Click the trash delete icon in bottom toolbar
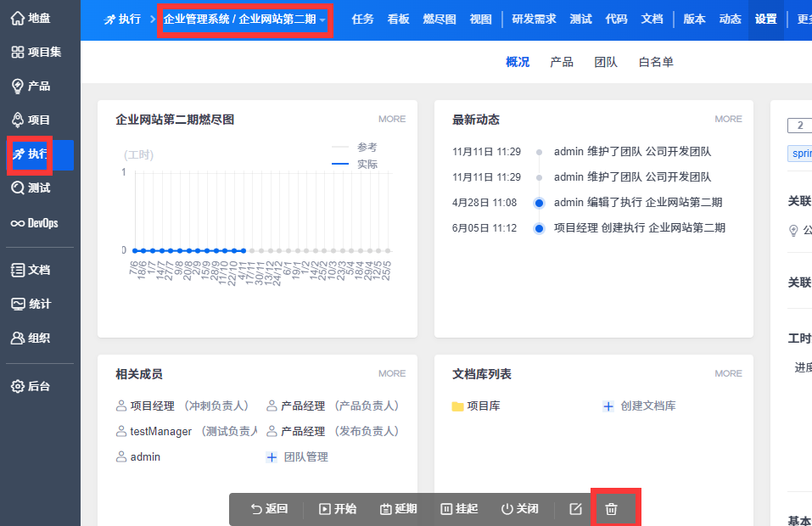 [611, 509]
